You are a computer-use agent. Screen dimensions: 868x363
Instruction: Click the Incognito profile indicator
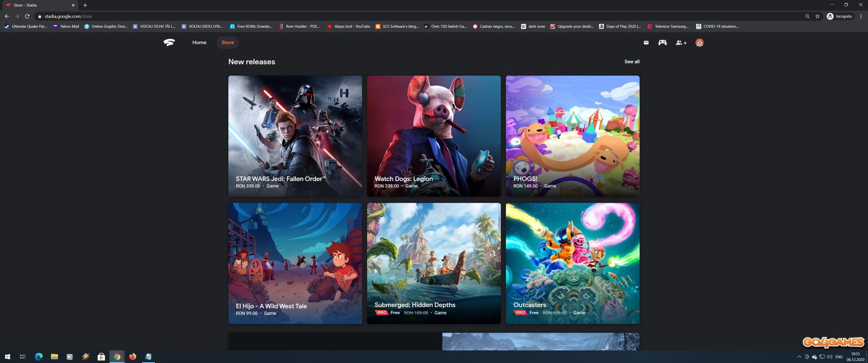point(840,16)
